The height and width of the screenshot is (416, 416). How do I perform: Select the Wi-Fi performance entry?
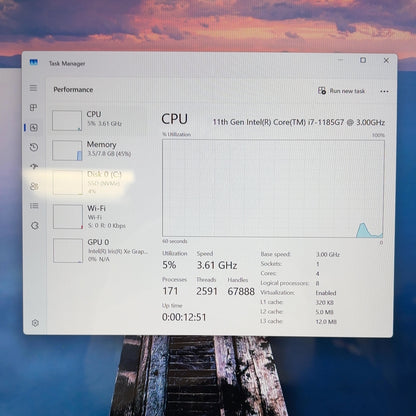(x=99, y=217)
